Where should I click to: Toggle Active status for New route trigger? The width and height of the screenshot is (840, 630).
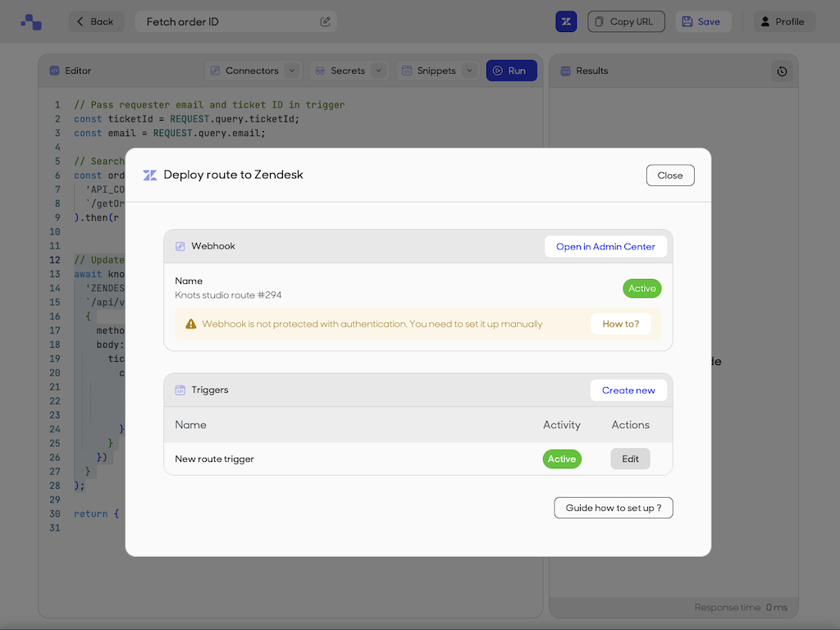tap(562, 459)
